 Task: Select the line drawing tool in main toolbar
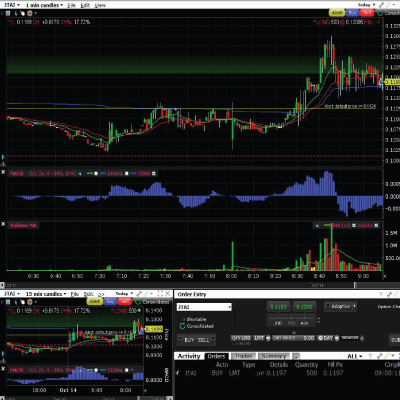16,13
